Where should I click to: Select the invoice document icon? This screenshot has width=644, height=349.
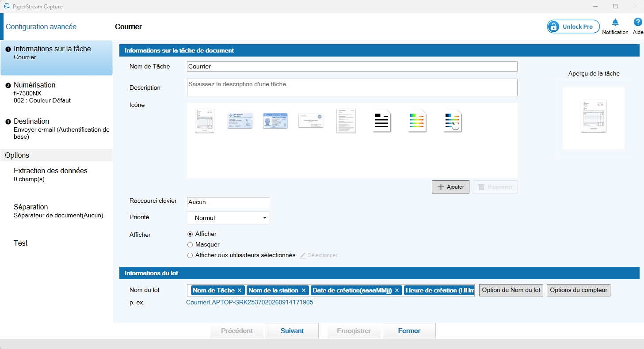tap(205, 121)
